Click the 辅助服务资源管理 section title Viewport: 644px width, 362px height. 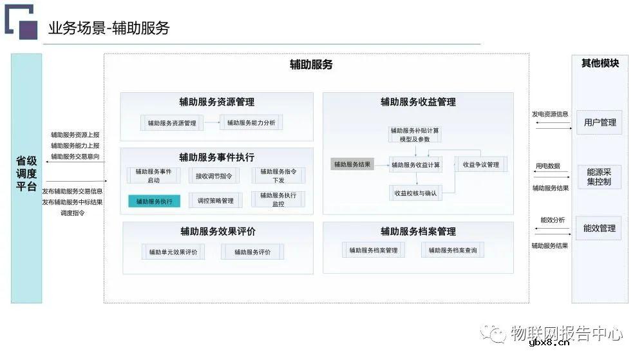(217, 102)
